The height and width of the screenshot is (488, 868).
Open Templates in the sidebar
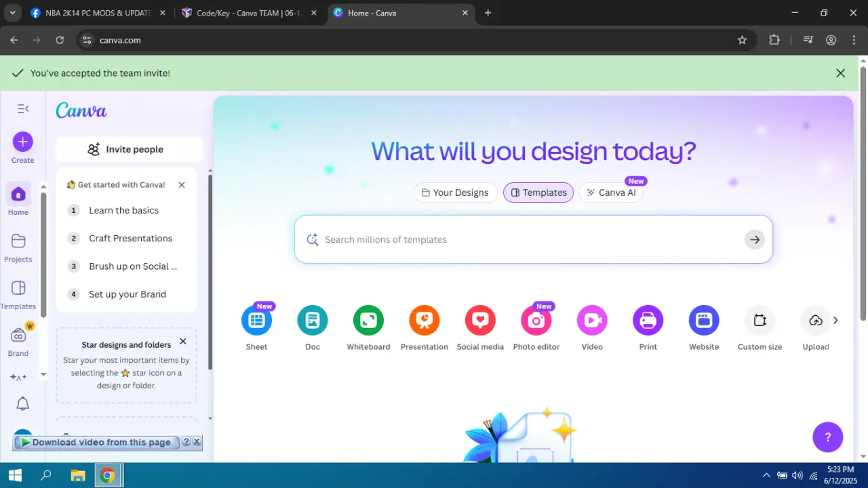pyautogui.click(x=18, y=295)
